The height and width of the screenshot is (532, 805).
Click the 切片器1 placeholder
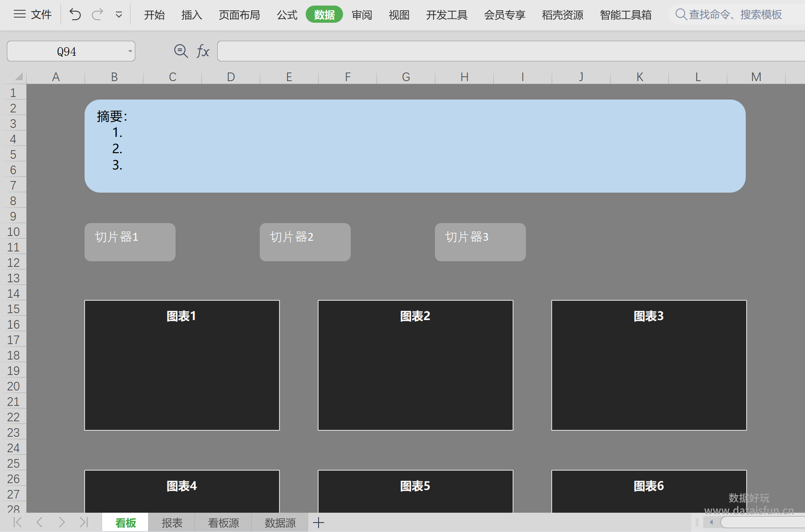pos(130,242)
